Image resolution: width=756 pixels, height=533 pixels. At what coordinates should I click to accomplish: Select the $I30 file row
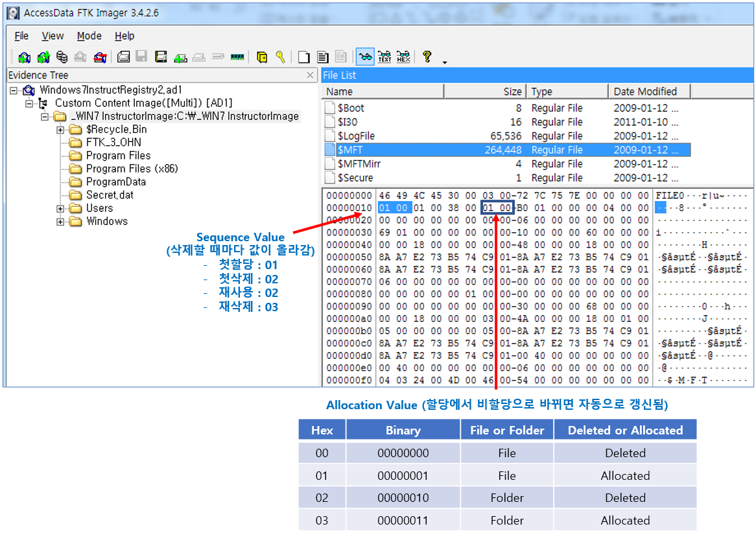coord(507,121)
